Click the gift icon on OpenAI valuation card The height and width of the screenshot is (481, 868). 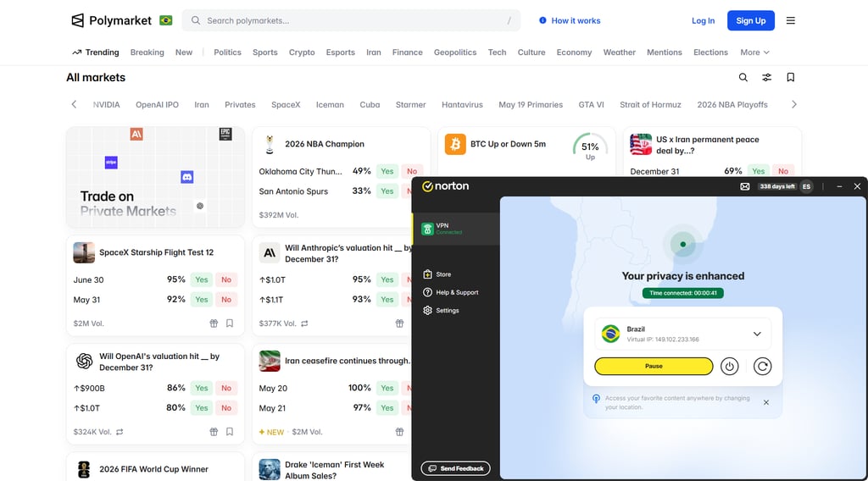point(214,432)
